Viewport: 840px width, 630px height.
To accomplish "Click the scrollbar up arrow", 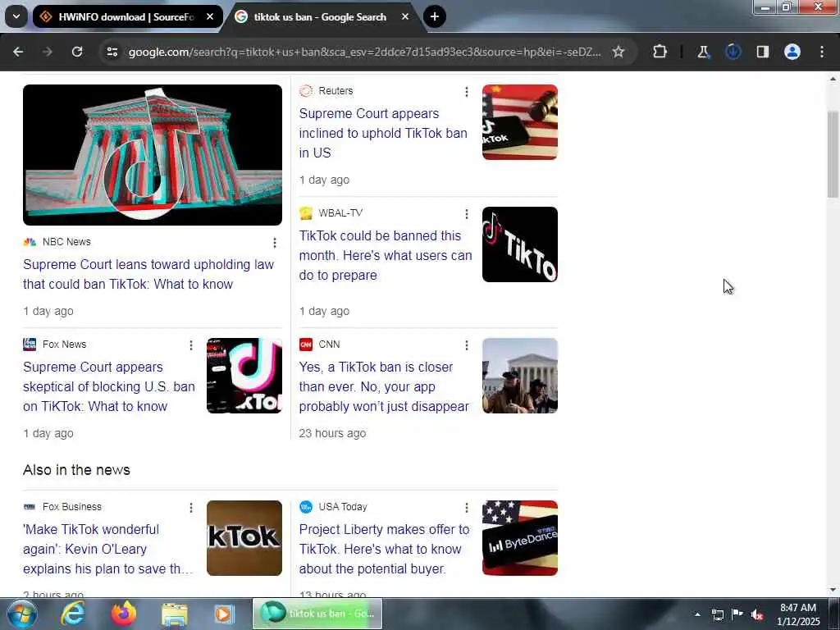I will click(x=833, y=79).
